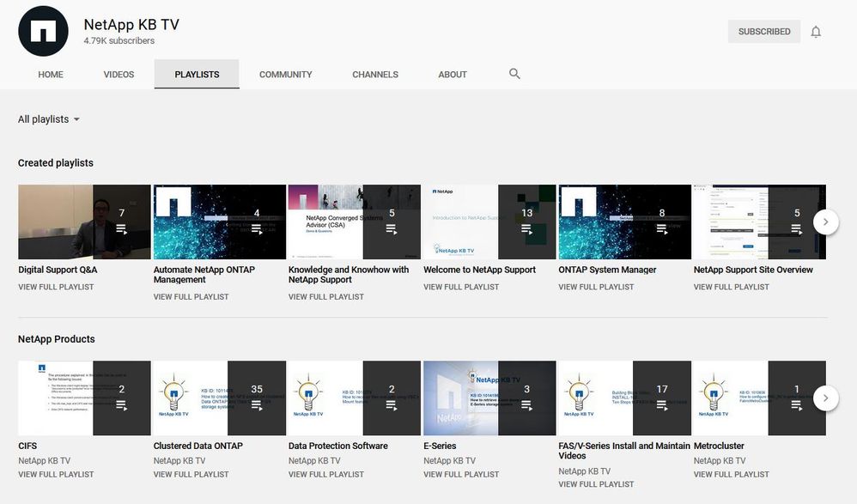
Task: Go to the HOME tab
Action: click(x=51, y=75)
